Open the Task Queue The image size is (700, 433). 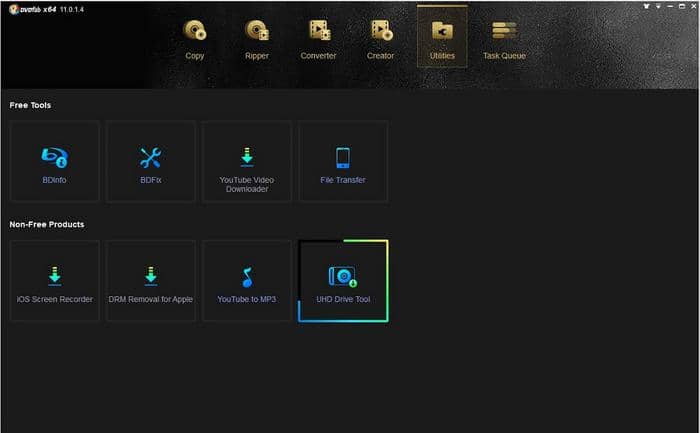point(504,39)
